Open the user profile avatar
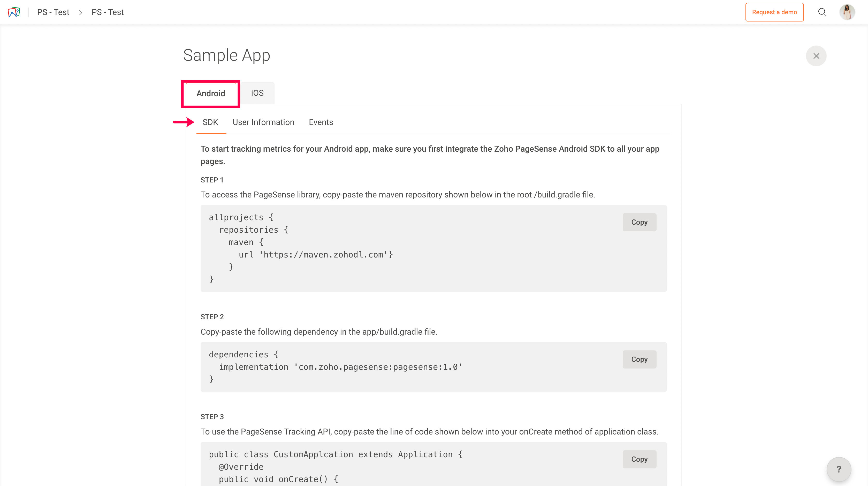The height and width of the screenshot is (486, 868). [x=847, y=12]
